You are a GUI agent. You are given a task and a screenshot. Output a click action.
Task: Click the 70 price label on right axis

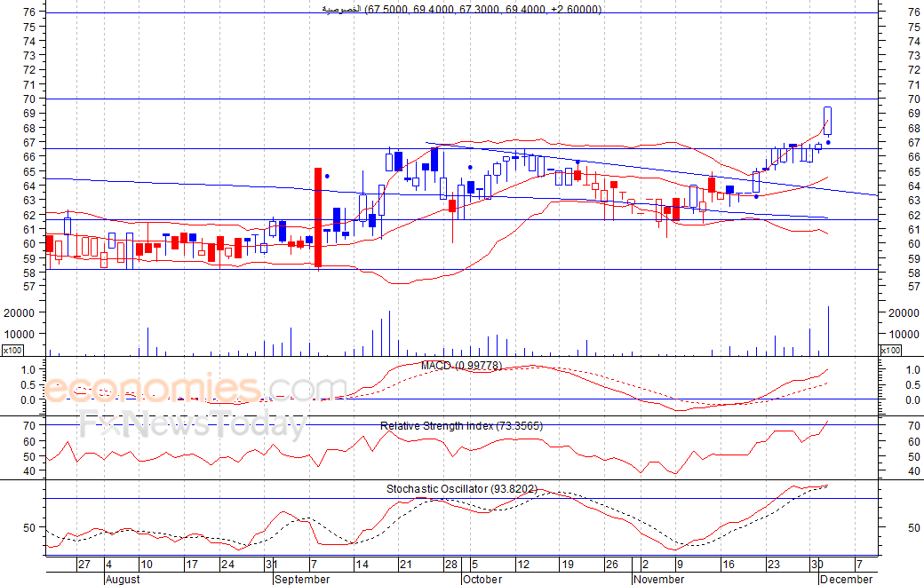click(x=914, y=99)
